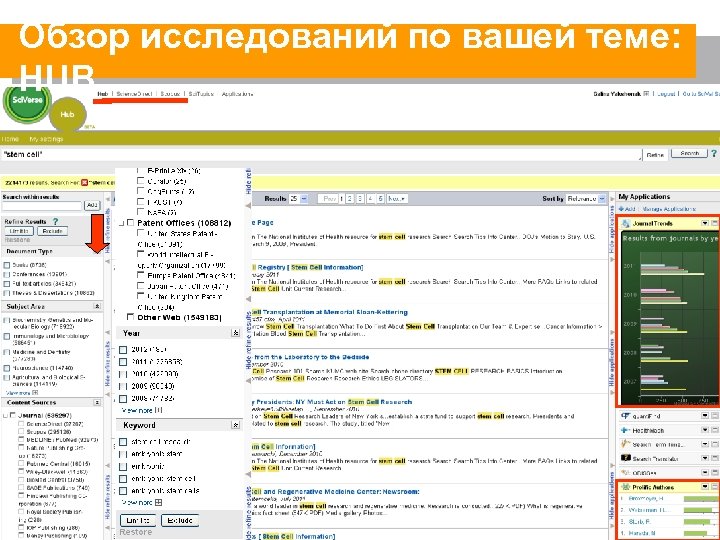
Task: Click the plus icon beside Keyword View more
Action: 158,502
